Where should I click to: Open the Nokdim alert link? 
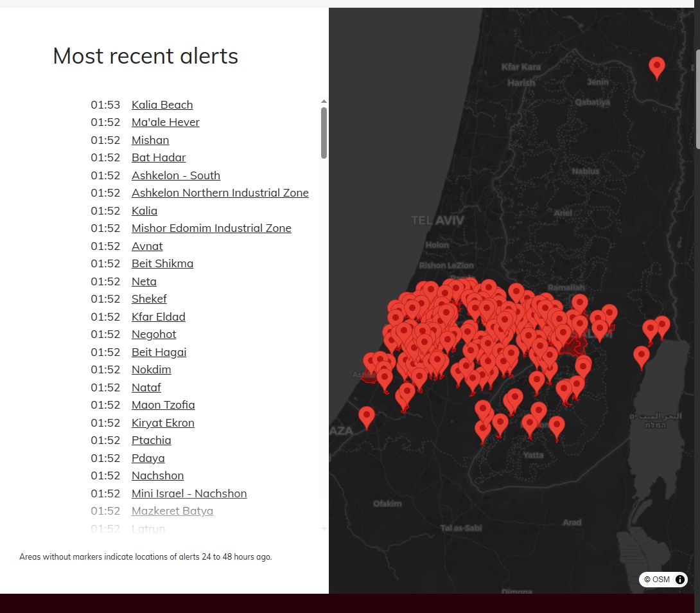[x=152, y=369]
